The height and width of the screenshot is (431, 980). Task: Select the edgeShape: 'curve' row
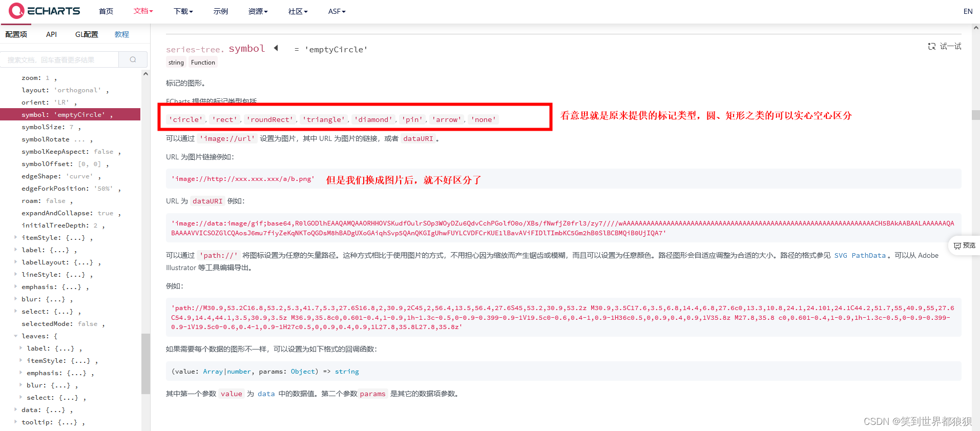click(x=70, y=176)
